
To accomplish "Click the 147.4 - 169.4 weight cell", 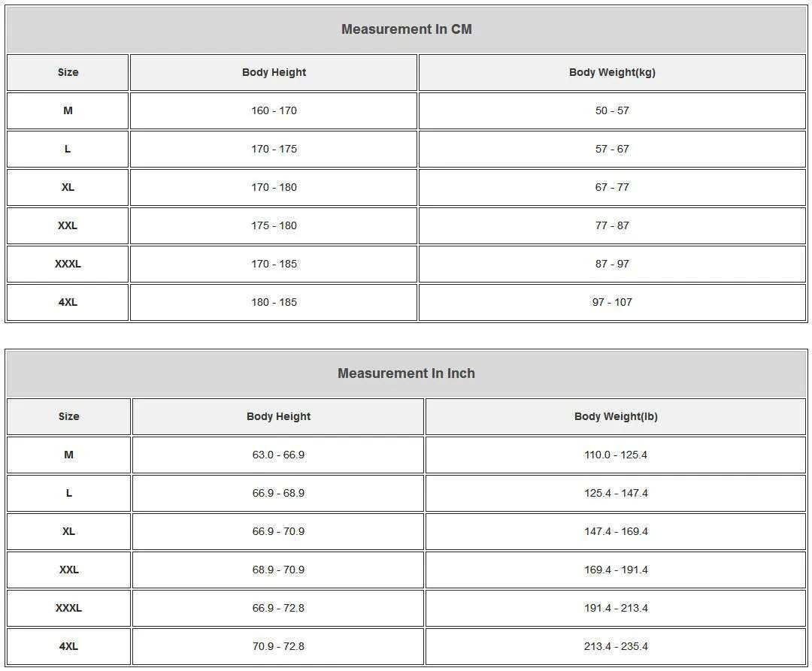I will (x=616, y=531).
